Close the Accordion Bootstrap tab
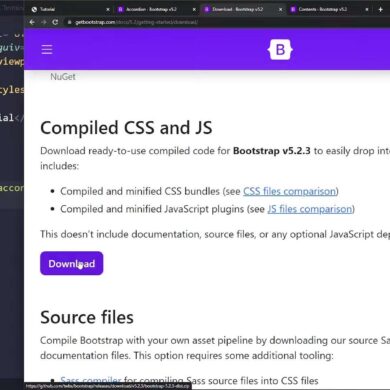This screenshot has height=390, width=390. [194, 9]
